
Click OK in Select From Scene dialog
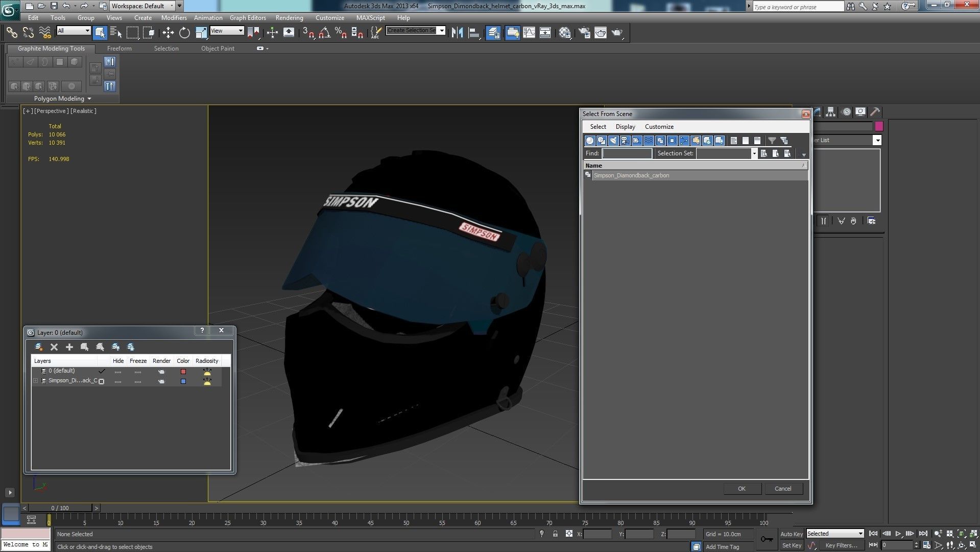click(742, 489)
